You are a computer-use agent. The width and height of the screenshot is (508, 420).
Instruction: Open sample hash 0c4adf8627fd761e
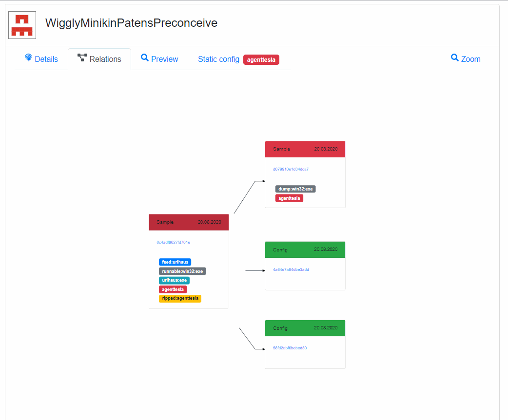(174, 242)
